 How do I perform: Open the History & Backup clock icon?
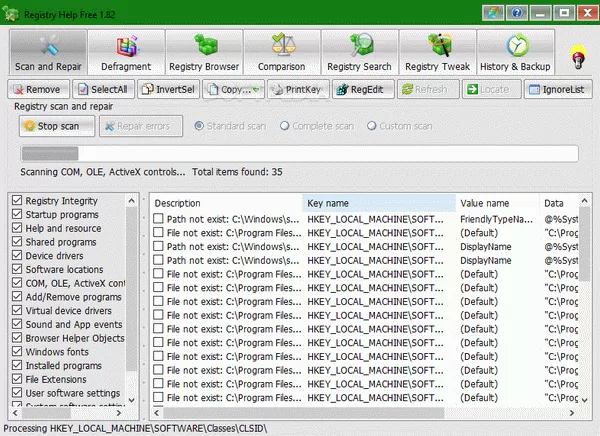(x=517, y=45)
